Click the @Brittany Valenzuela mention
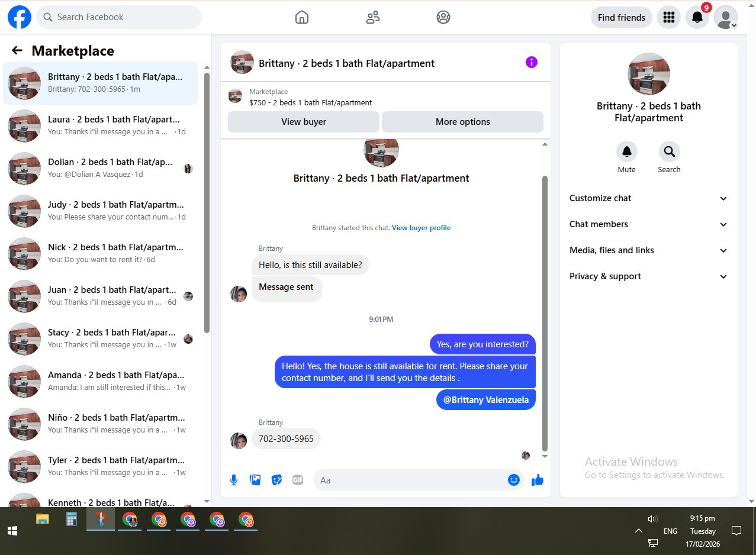The image size is (756, 555). (x=486, y=399)
